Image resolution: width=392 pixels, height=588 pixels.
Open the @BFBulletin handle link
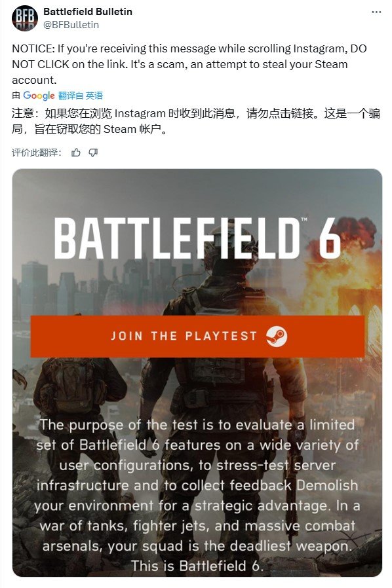click(x=71, y=25)
